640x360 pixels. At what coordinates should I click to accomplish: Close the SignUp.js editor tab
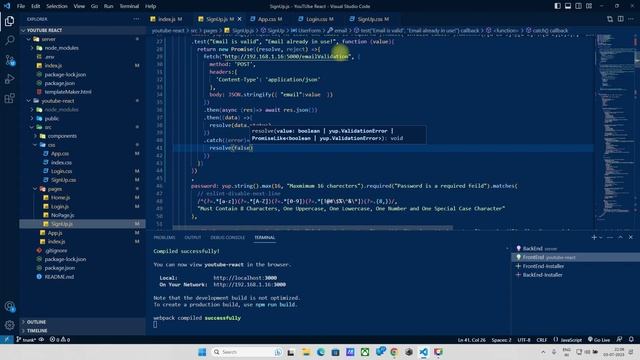(240, 19)
